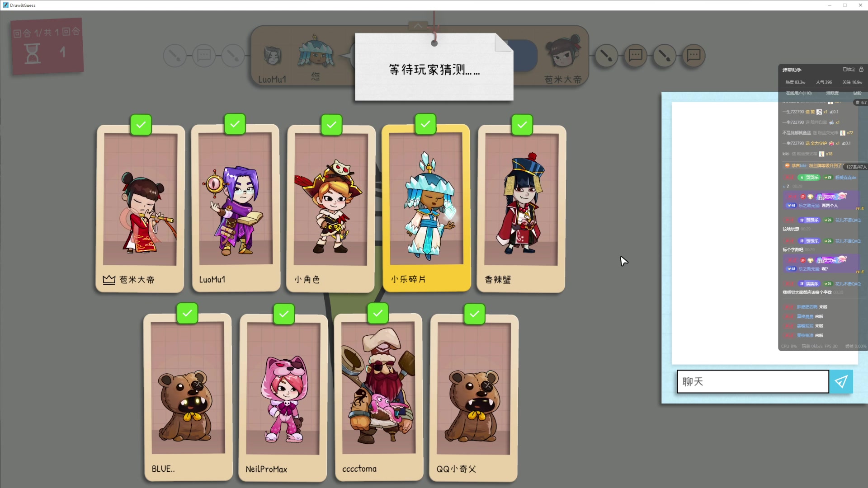Image resolution: width=868 pixels, height=488 pixels.
Task: Open the 在线用户(110) tab
Action: [x=798, y=93]
